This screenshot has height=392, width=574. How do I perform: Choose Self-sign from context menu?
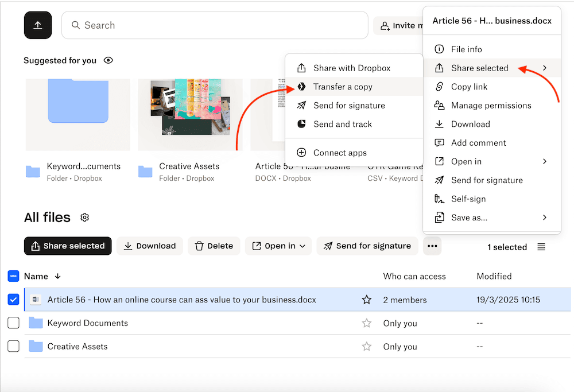(492, 199)
